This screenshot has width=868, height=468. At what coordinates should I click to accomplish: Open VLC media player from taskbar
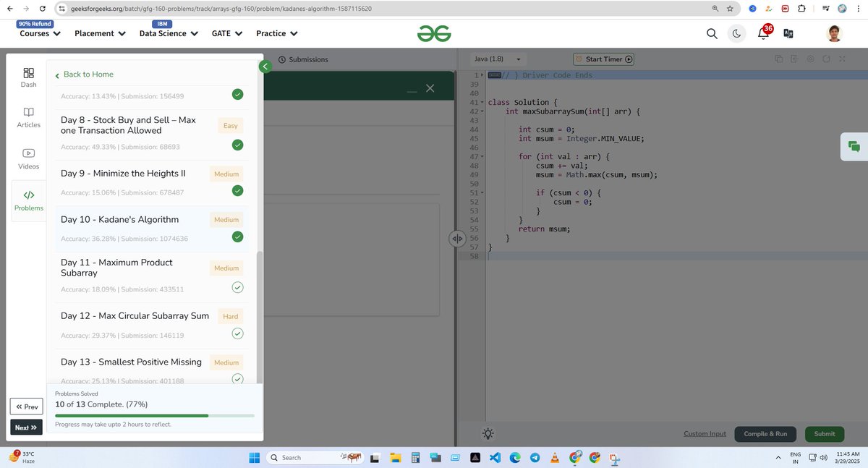click(555, 457)
